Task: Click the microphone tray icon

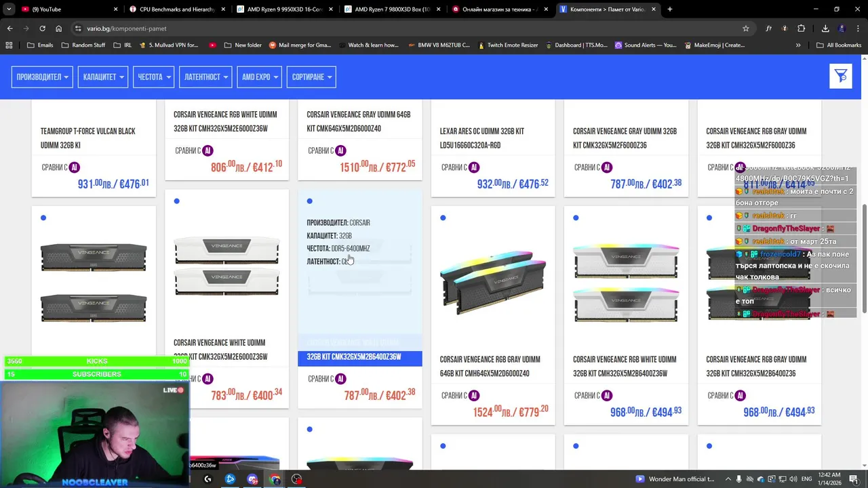Action: (x=738, y=479)
